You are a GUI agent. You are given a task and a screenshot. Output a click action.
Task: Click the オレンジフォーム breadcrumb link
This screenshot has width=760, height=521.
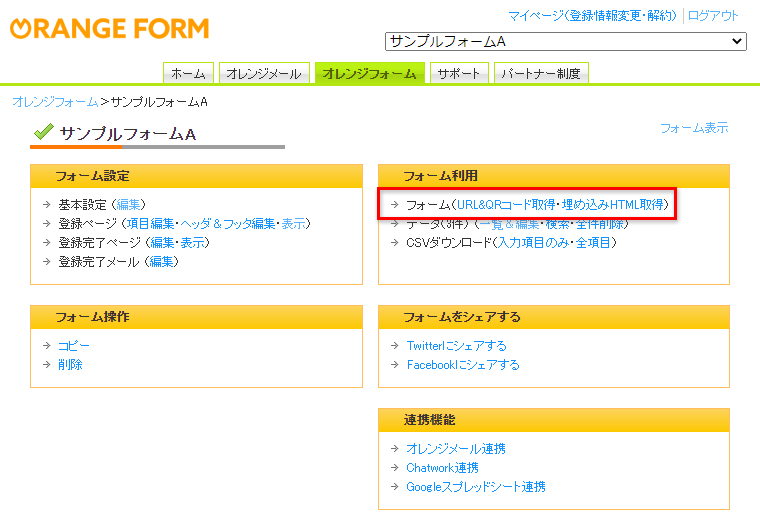tap(55, 102)
